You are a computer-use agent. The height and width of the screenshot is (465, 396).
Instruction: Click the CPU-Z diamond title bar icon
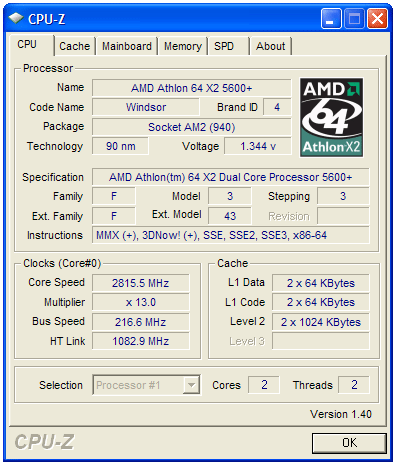click(16, 19)
